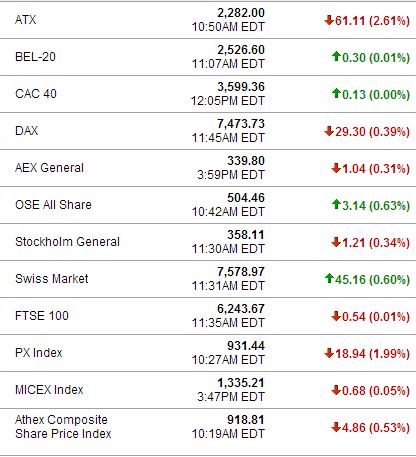Screen dimensions: 416x457
Task: Click the green up arrow in BEL-20 row
Action: click(x=336, y=56)
